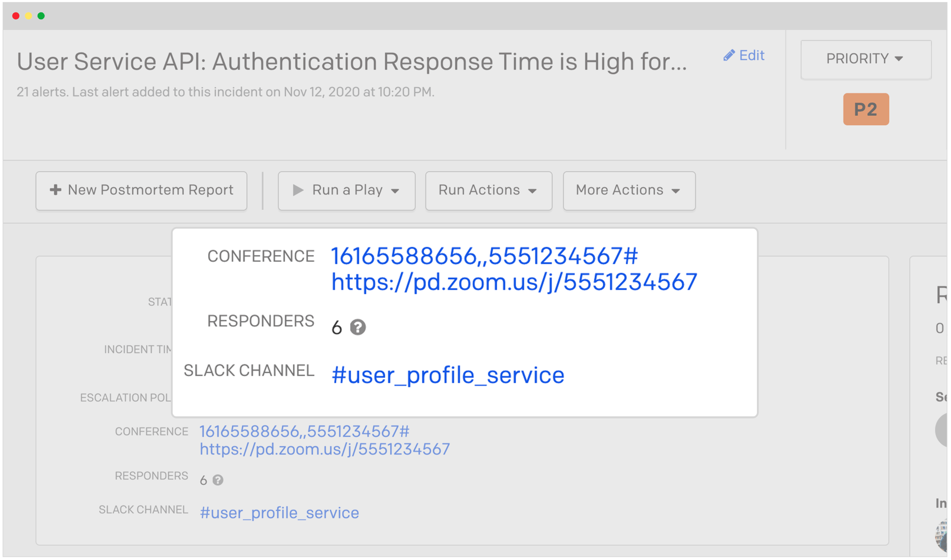Click the lower pd.zoom.us conference URL
The height and width of the screenshot is (560, 951).
tap(324, 449)
